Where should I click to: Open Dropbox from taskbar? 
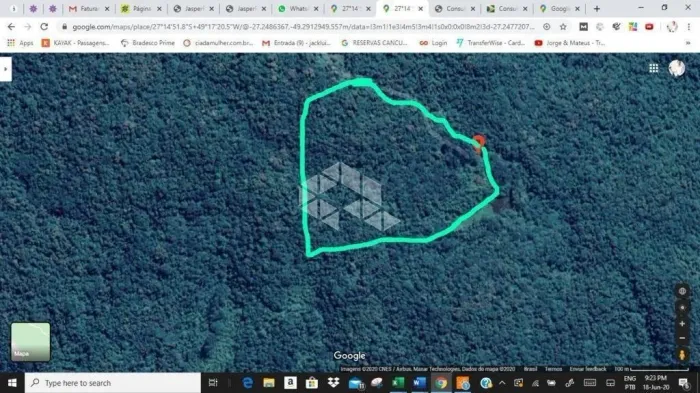[x=333, y=383]
